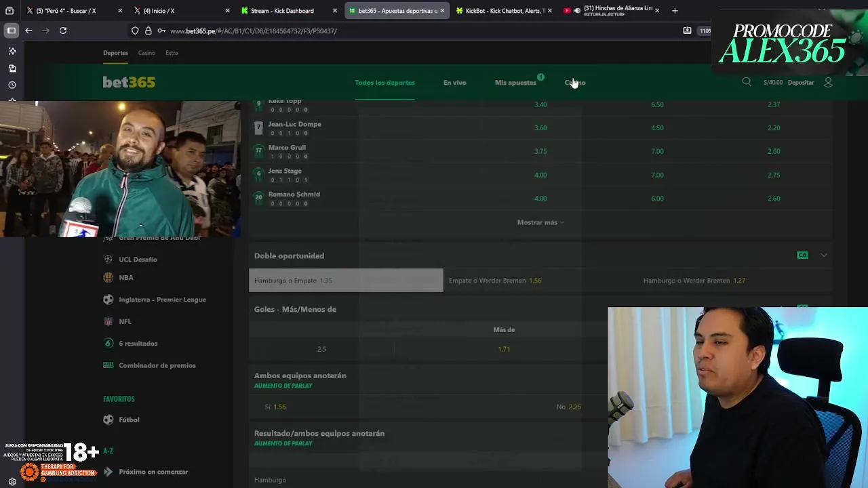This screenshot has width=868, height=488.
Task: Select the Casino top tab
Action: (146, 53)
